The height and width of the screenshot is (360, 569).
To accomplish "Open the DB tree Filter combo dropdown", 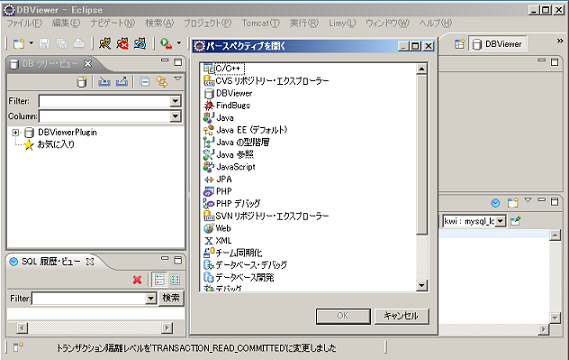I will pyautogui.click(x=175, y=101).
